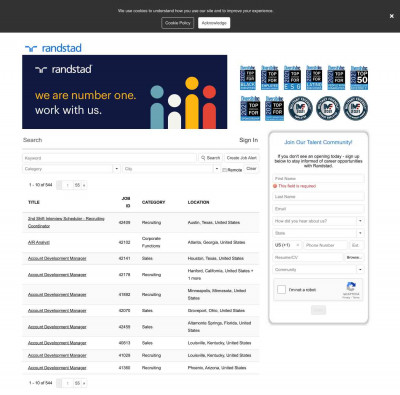Focus the Ext. field
This screenshot has height=395, width=400.
[357, 245]
